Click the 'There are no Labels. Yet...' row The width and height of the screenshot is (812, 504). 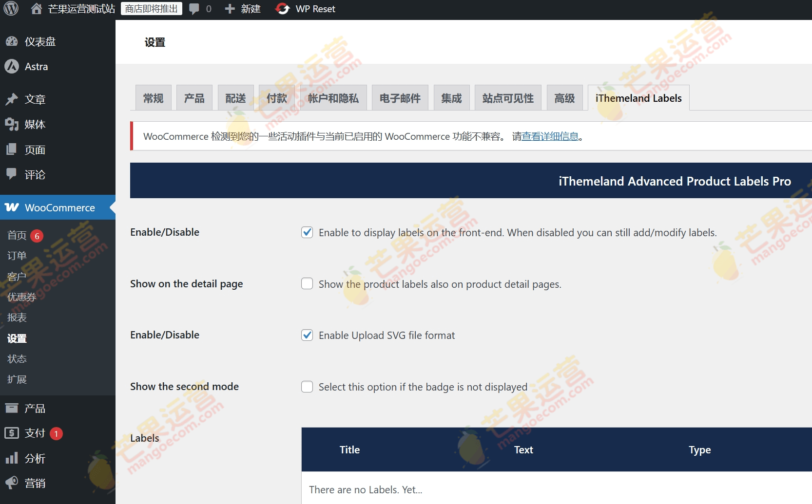(x=557, y=488)
